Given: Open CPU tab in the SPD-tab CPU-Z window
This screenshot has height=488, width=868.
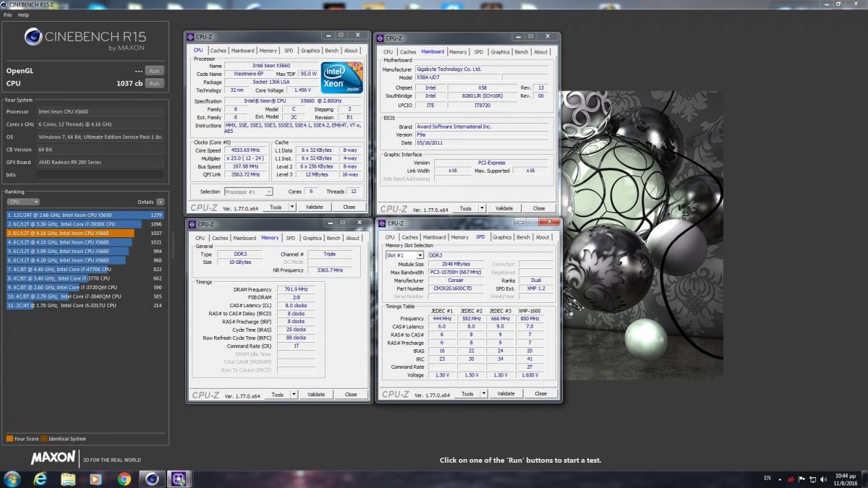Looking at the screenshot, I should tap(389, 237).
